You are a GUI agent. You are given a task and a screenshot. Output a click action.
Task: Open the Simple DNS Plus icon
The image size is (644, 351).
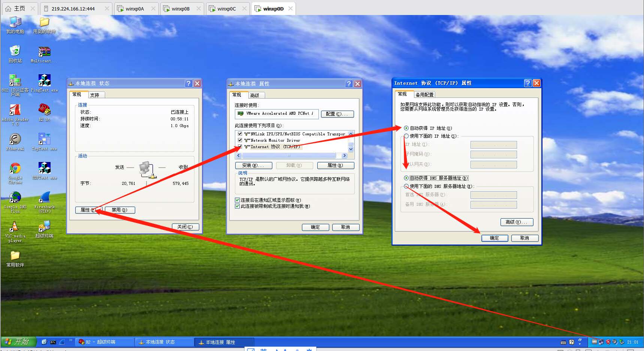(15, 198)
